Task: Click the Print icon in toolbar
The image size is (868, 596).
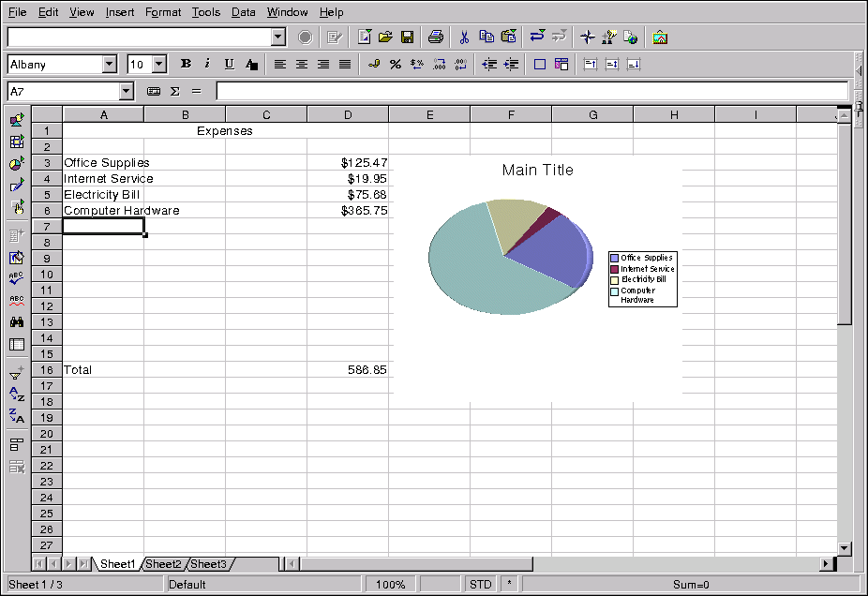Action: (436, 37)
